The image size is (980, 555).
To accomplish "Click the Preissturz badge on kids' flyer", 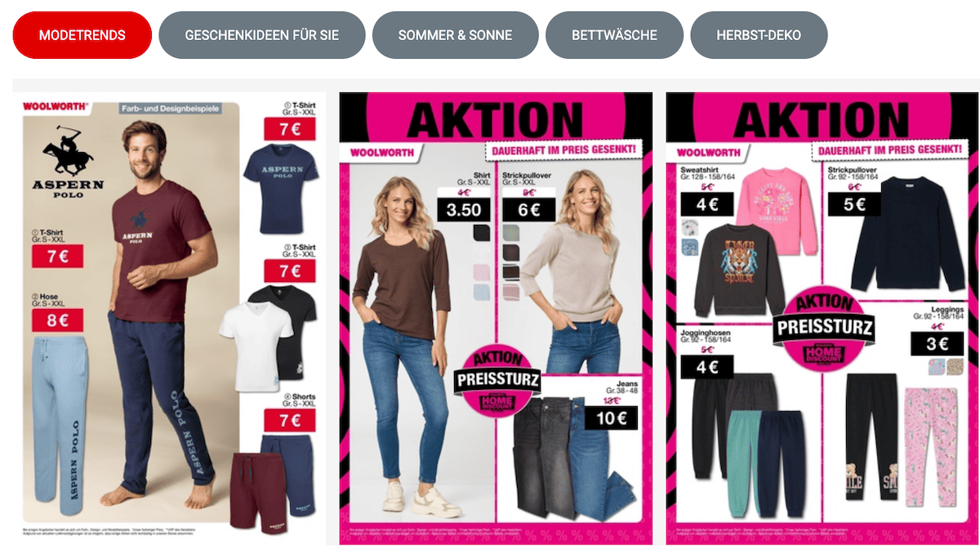I will (x=824, y=328).
